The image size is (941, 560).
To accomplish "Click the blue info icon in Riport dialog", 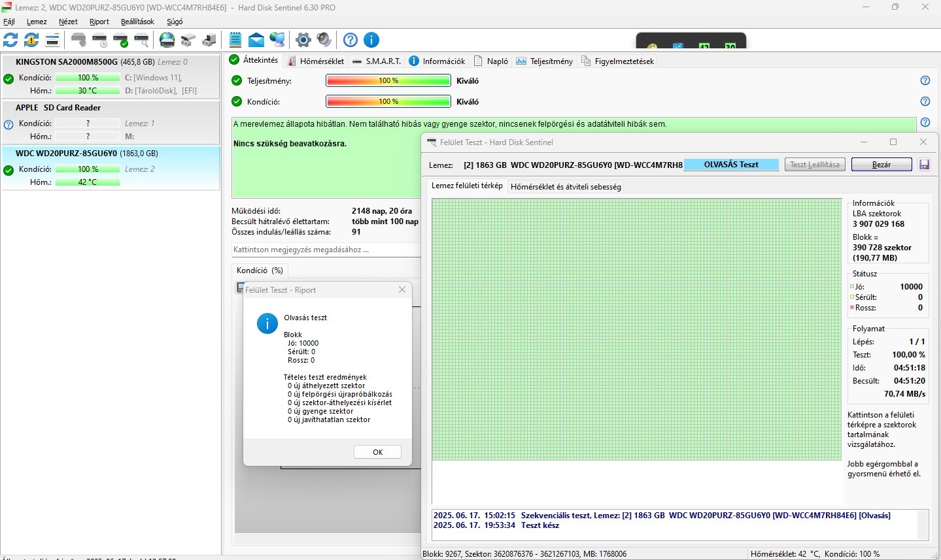I will point(267,323).
